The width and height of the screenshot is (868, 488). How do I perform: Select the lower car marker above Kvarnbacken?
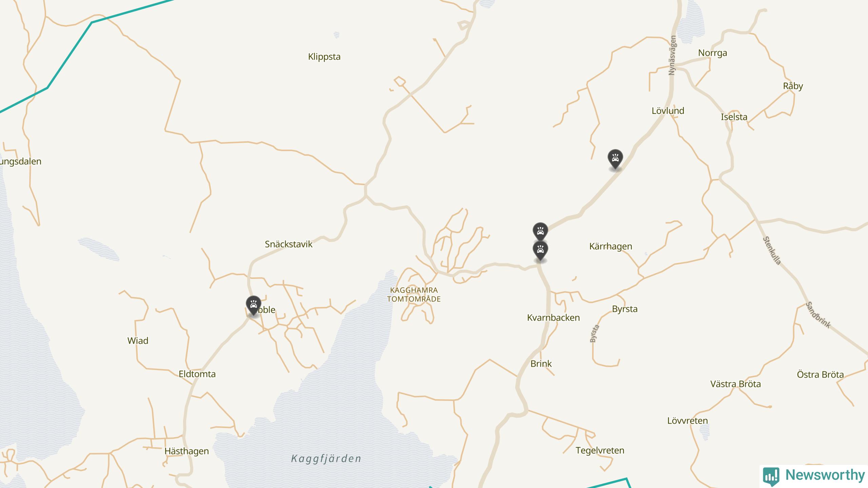540,251
